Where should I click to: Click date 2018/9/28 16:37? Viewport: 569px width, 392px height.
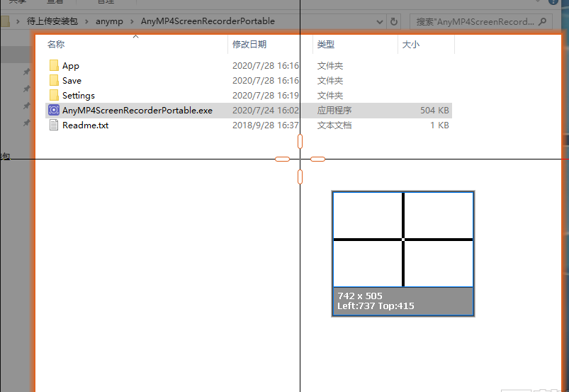point(266,125)
